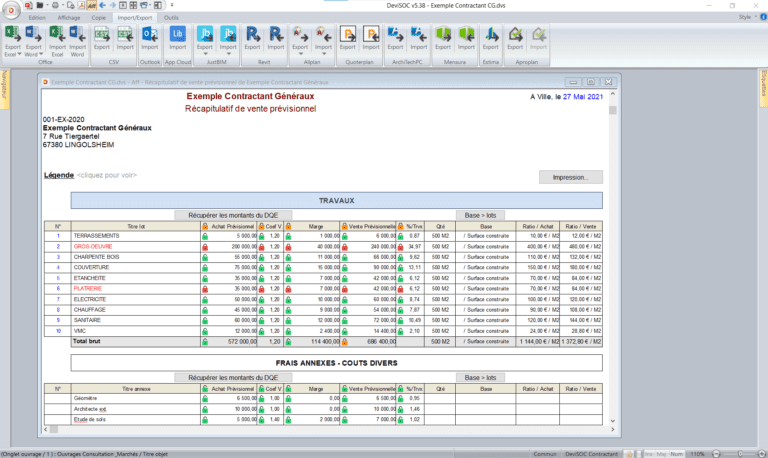
Task: Expand the Allplan Import dropdown arrow
Action: pyautogui.click(x=323, y=53)
